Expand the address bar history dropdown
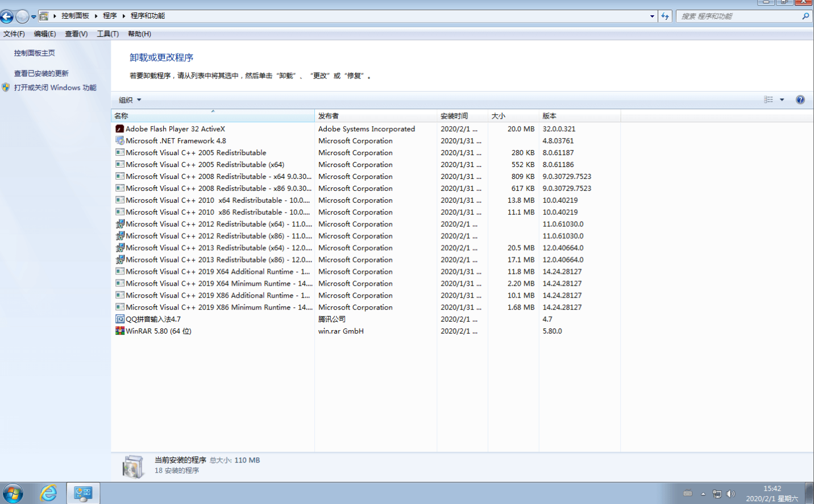Image resolution: width=814 pixels, height=504 pixels. coord(652,16)
